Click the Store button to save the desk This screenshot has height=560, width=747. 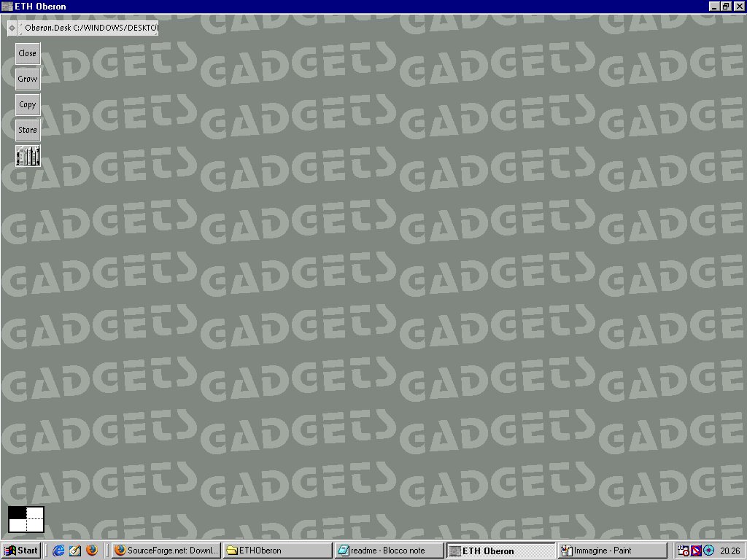pos(28,130)
